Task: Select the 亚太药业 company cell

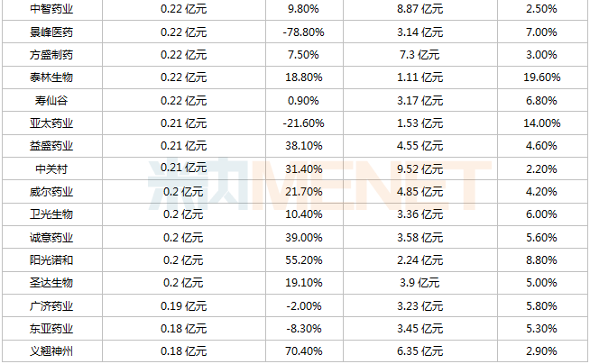Action: [51, 123]
